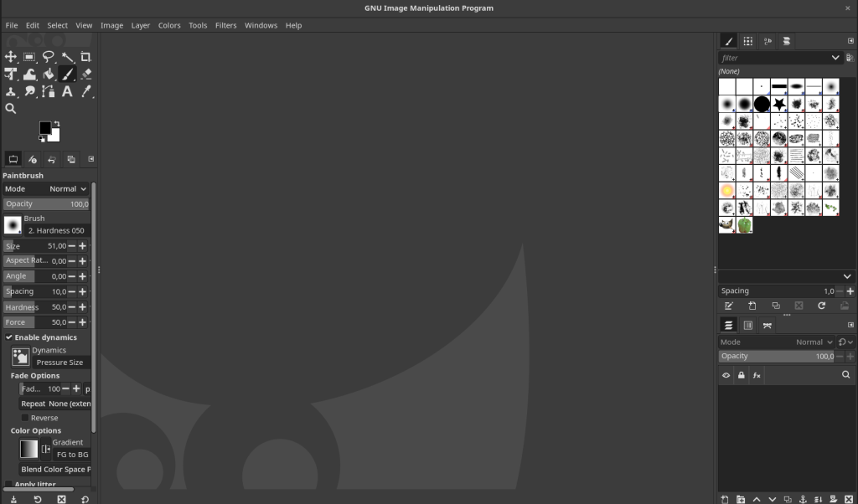Open the Repeat None dropdown
Viewport: 858px width, 504px height.
(x=55, y=404)
